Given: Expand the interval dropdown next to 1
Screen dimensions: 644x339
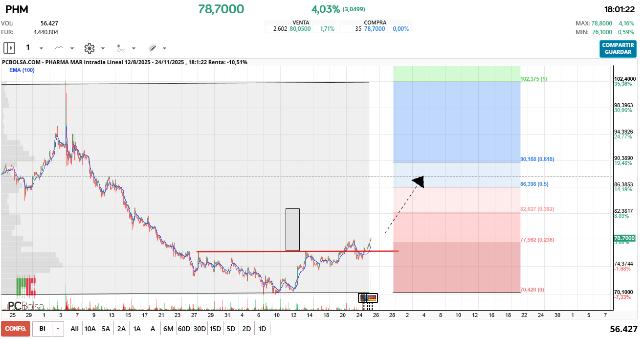Looking at the screenshot, I should pos(41,48).
